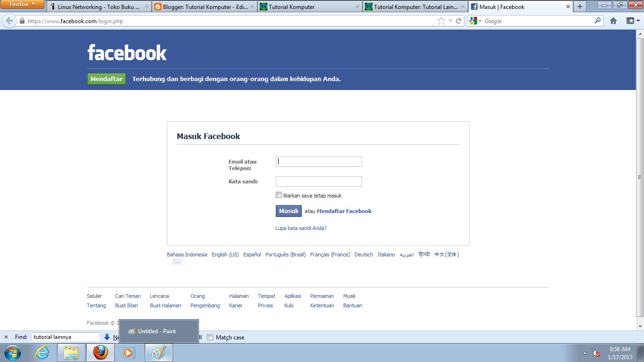644x362 pixels.
Task: Bookmark this page with the star icon
Action: tap(441, 21)
